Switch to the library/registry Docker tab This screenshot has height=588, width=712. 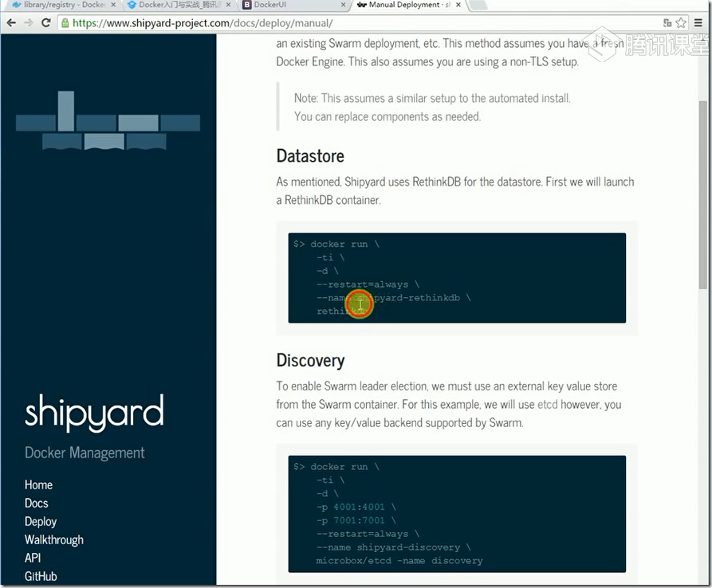[63, 5]
